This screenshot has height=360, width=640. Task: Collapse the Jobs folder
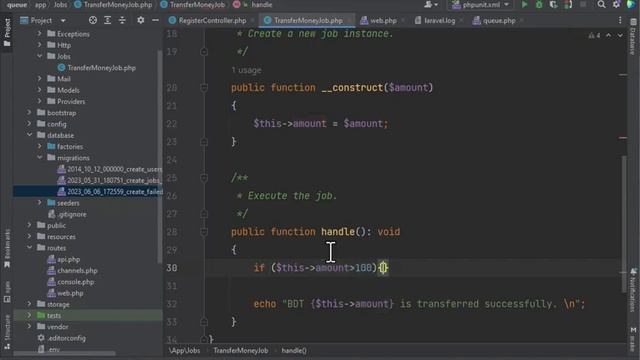pyautogui.click(x=40, y=56)
